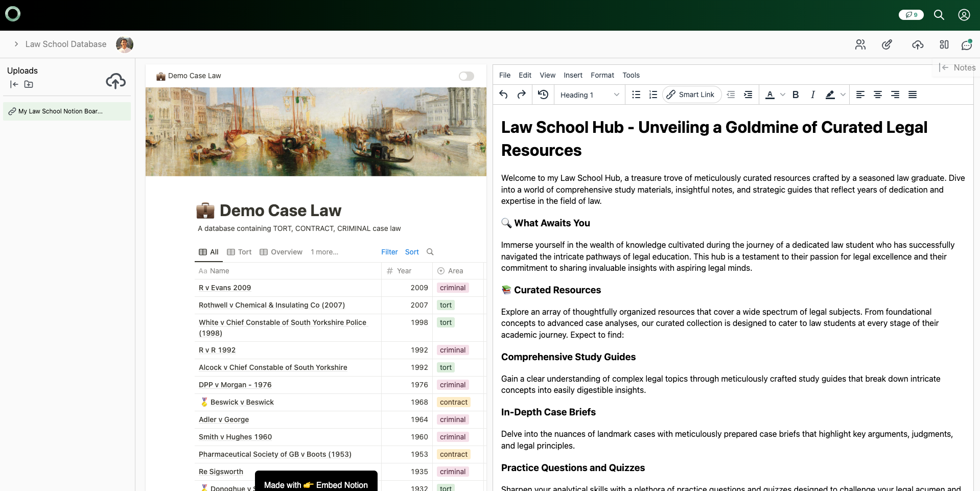
Task: Open the File menu
Action: click(505, 75)
